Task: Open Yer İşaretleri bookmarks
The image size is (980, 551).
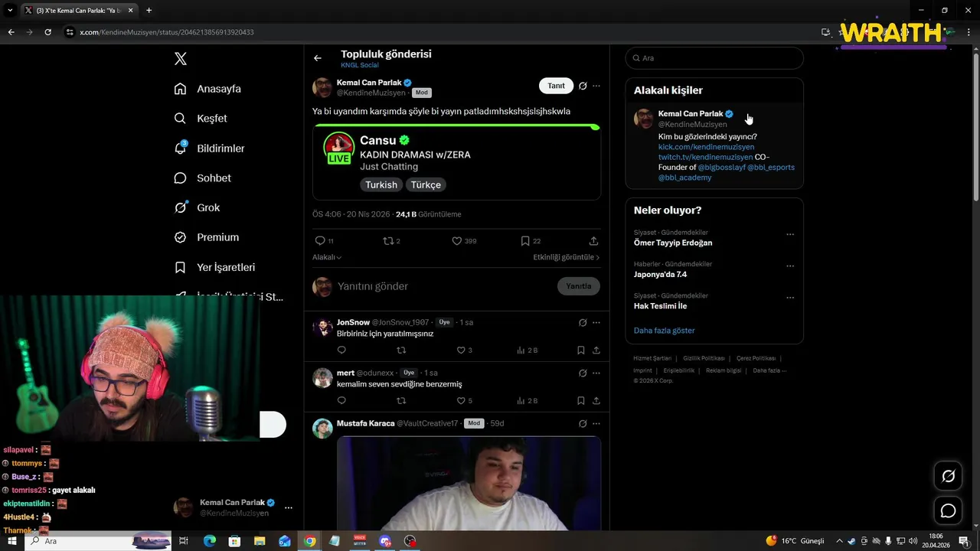Action: coord(215,267)
